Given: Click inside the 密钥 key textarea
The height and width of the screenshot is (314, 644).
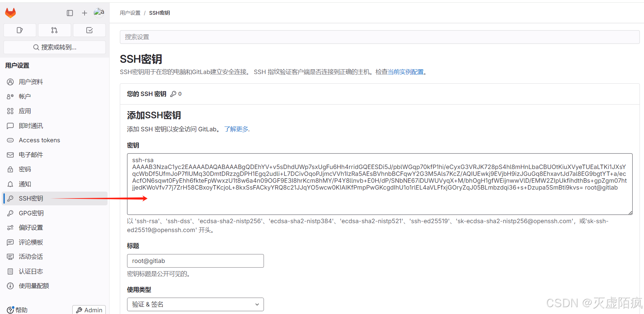Looking at the screenshot, I should (x=380, y=184).
